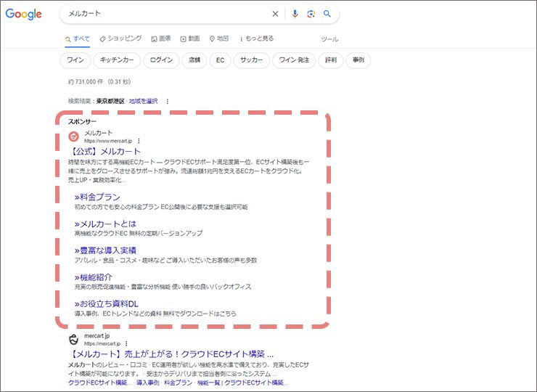Click the blue search magnifier icon
537x392 pixels.
[x=327, y=14]
